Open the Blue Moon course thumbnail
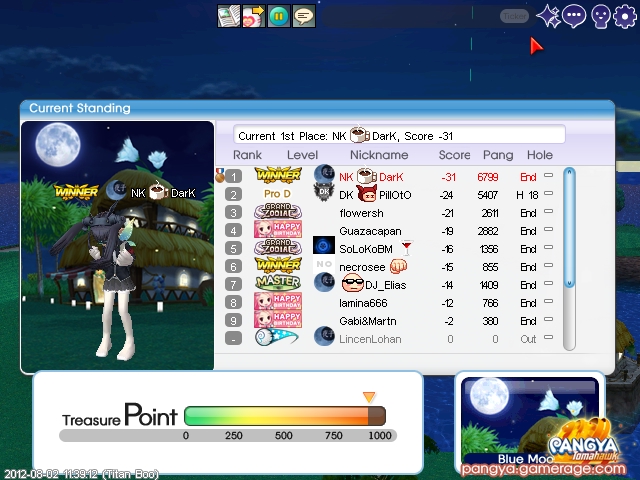The image size is (640, 480). pyautogui.click(x=530, y=420)
